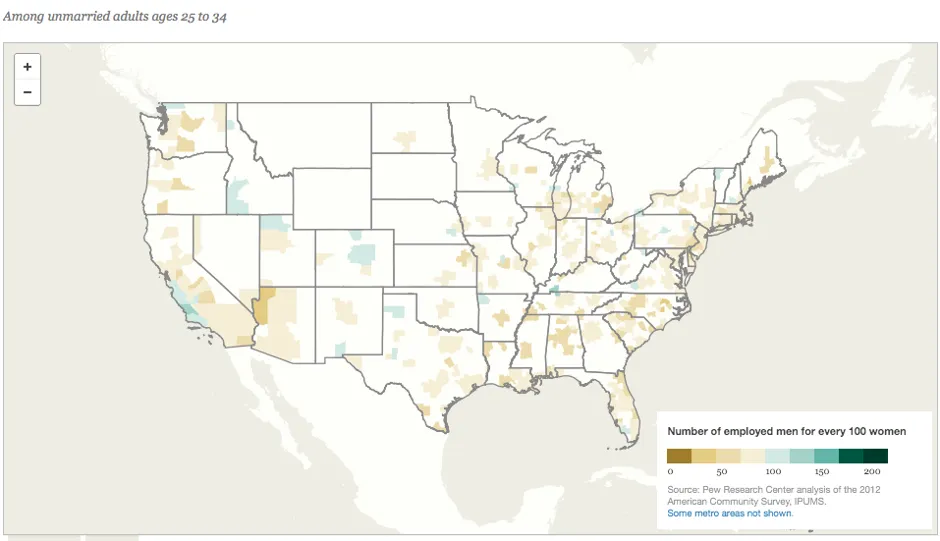Click the legend's "100" tick label
This screenshot has height=541, width=940.
click(771, 471)
